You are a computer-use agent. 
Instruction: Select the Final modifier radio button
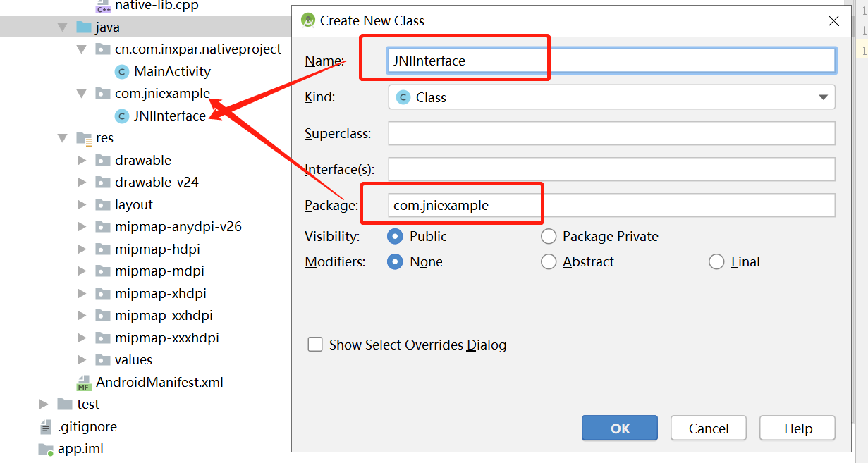(716, 261)
